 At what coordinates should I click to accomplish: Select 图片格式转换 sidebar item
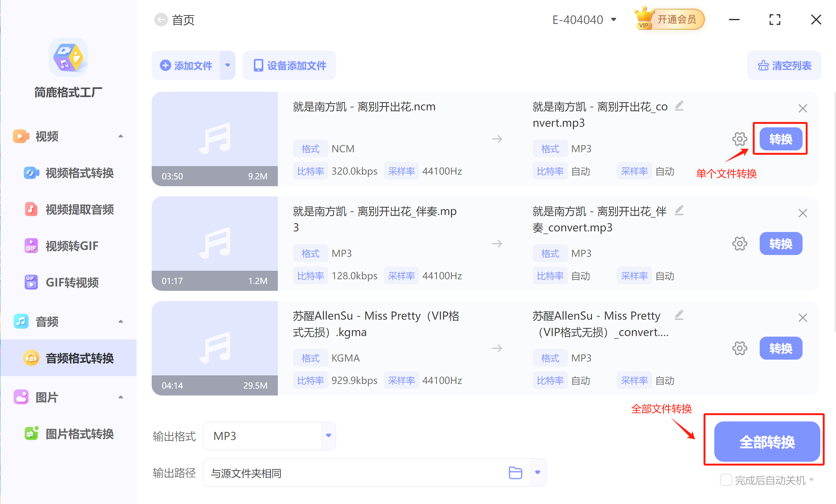coord(79,434)
